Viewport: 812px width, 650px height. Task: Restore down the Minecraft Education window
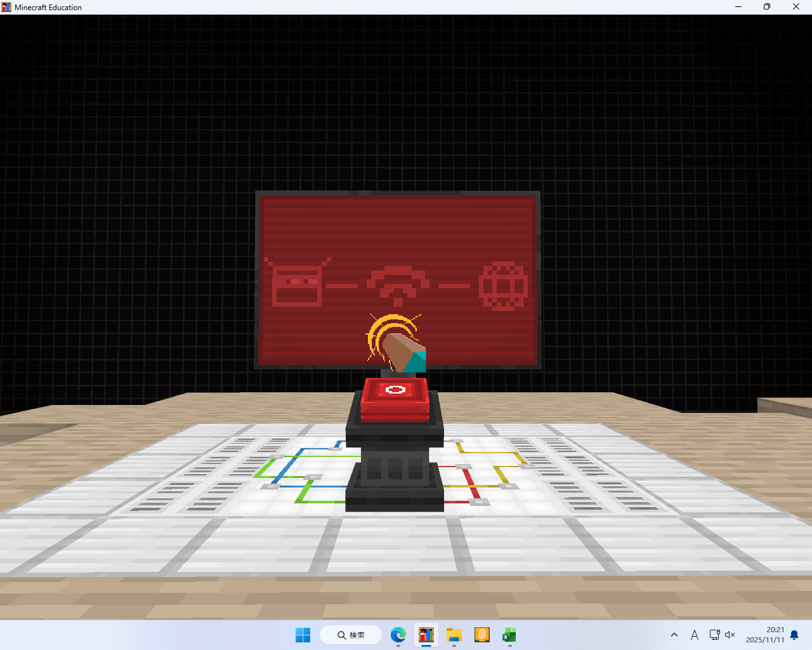click(766, 7)
